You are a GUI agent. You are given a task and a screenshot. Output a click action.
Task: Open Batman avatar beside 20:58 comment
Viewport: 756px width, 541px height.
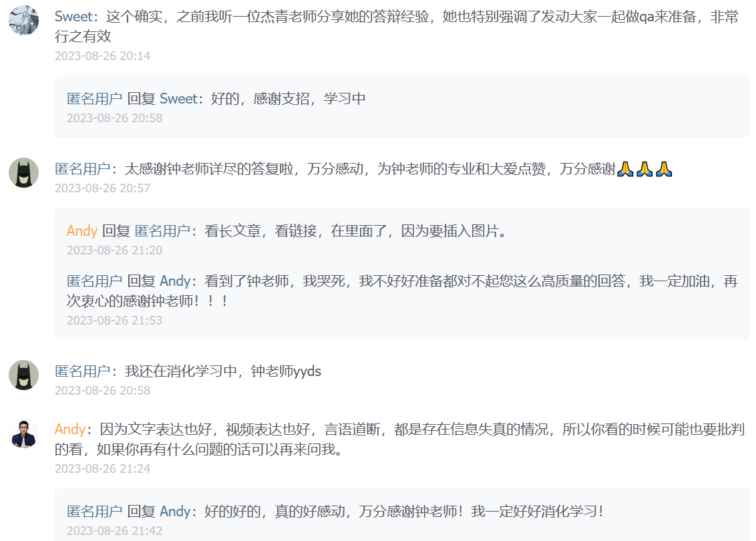coord(23,375)
